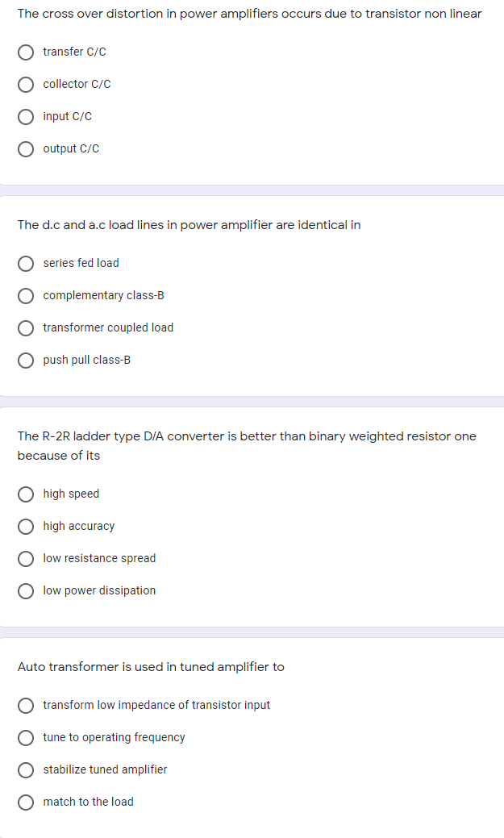Image resolution: width=504 pixels, height=838 pixels.
Task: Pick 'low resistance spread' option
Action: pos(26,558)
